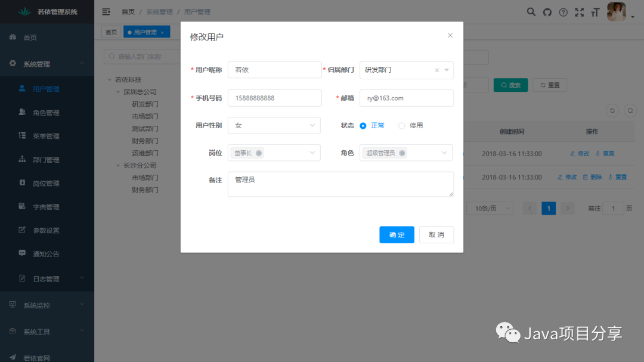Viewport: 644px width, 362px height.
Task: Switch to the 首页 tab
Action: pyautogui.click(x=111, y=32)
